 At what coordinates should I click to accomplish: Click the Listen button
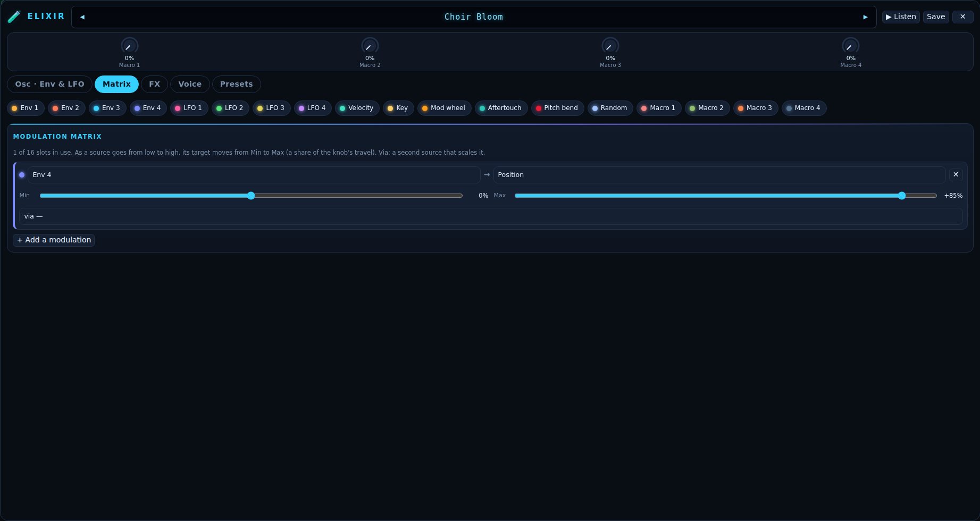[901, 17]
